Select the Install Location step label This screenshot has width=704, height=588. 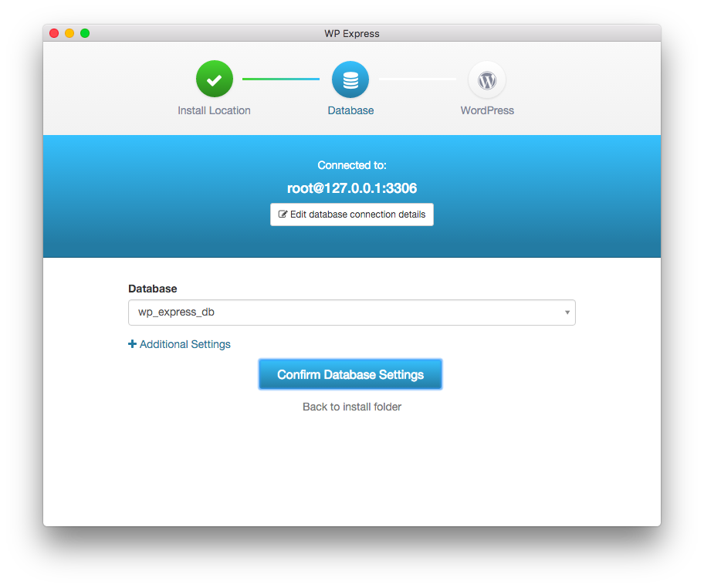[x=214, y=110]
